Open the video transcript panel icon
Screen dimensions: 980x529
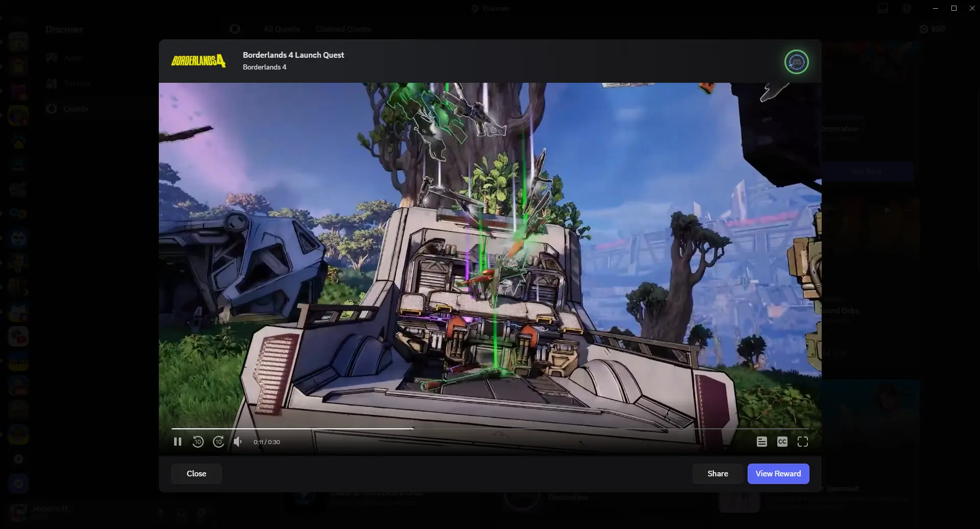762,442
